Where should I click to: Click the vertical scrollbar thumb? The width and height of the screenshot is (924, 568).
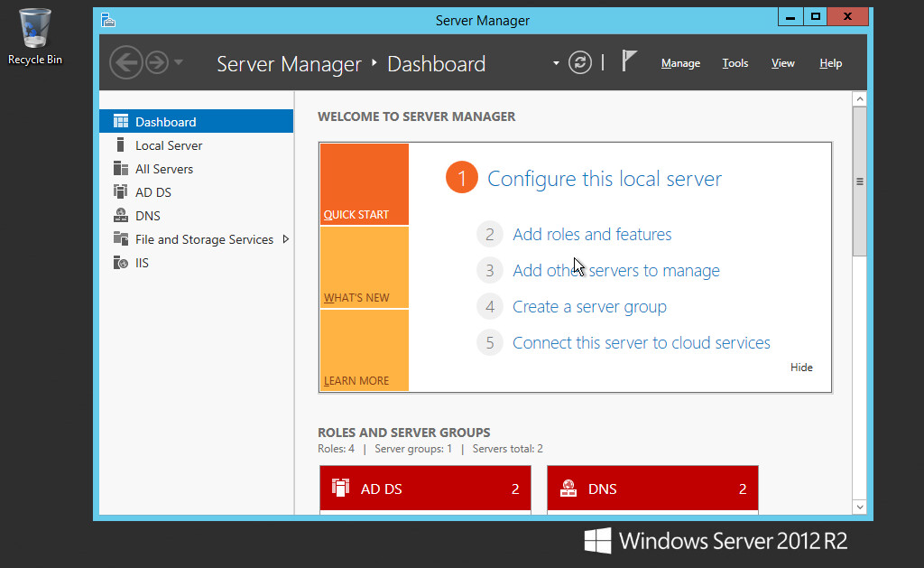click(x=860, y=182)
